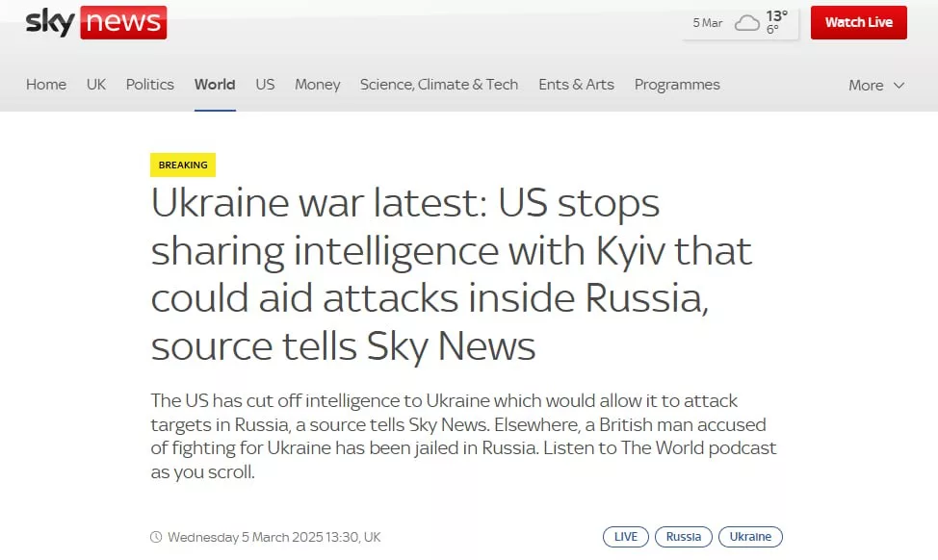The height and width of the screenshot is (560, 938).
Task: Click the cloudy weather icon
Action: [x=747, y=23]
